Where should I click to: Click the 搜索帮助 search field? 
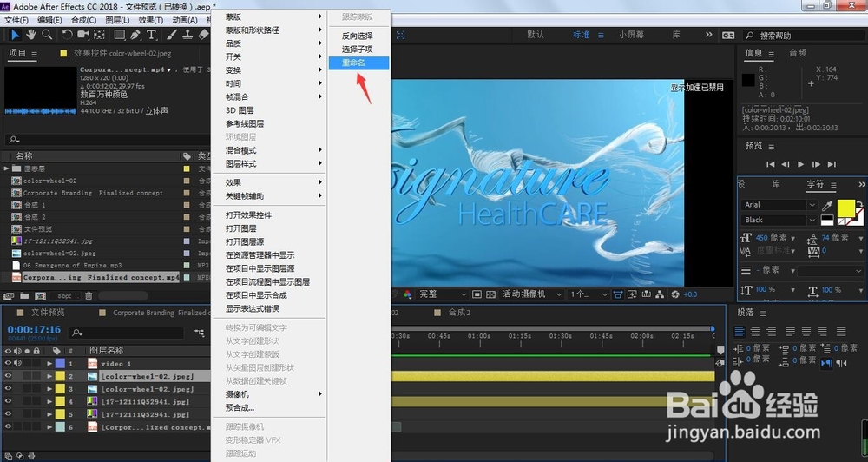pos(803,35)
